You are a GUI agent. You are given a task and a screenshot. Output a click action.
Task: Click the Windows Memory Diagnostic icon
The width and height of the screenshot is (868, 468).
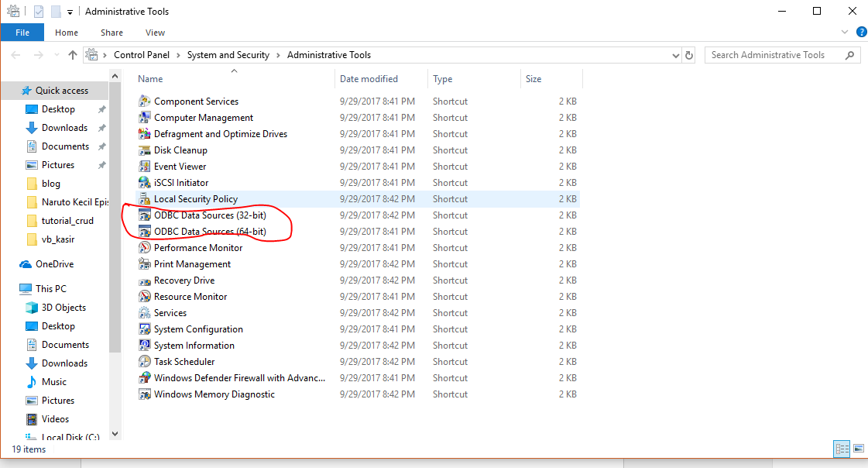coord(145,394)
